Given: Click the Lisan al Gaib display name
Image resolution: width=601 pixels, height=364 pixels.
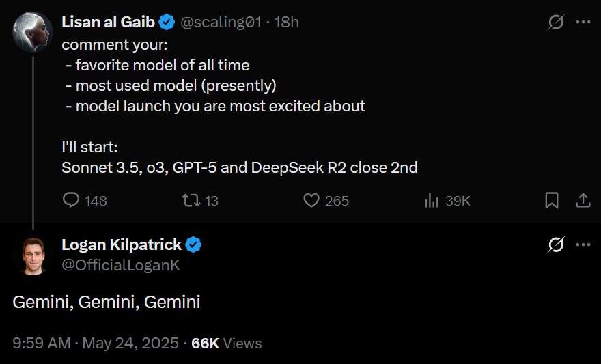Looking at the screenshot, I should (108, 22).
